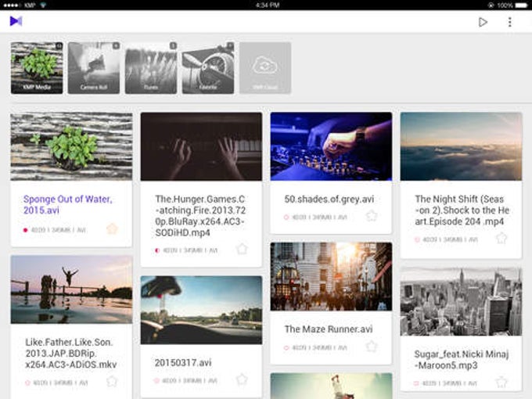Select 'The Night Shift (Season 2)' title
Viewport: 532px width, 399px height.
click(x=462, y=210)
